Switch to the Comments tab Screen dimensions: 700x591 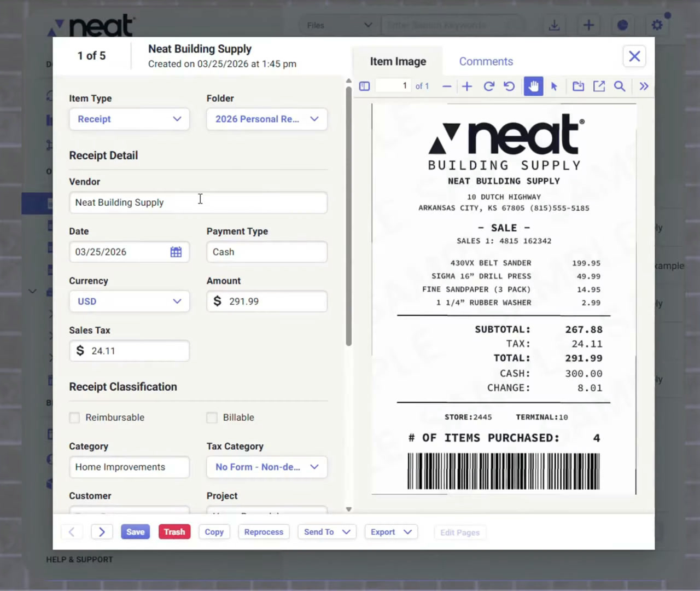coord(486,61)
